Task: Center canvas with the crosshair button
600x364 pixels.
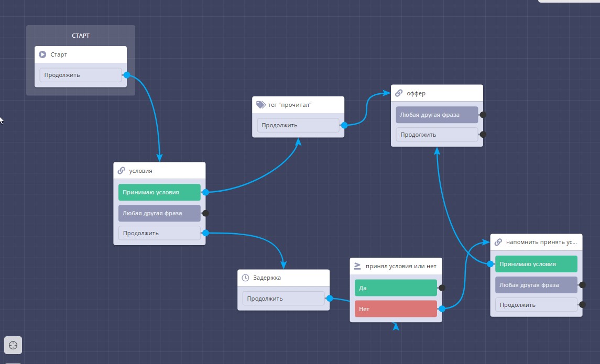Action: click(x=13, y=345)
